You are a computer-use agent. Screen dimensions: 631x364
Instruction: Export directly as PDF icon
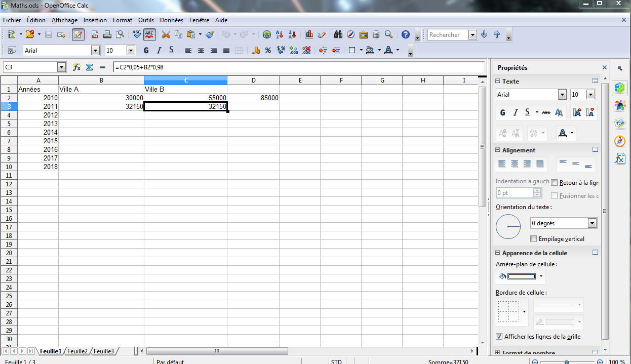(x=95, y=34)
